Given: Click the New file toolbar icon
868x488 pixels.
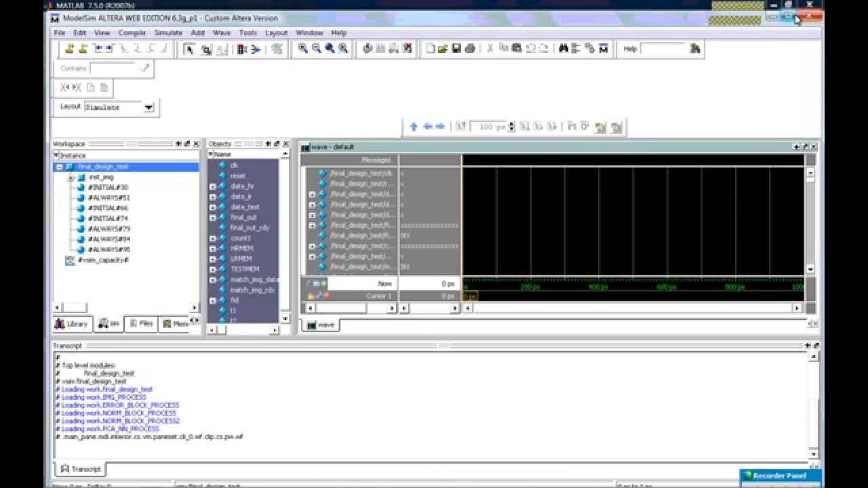Looking at the screenshot, I should pos(430,48).
